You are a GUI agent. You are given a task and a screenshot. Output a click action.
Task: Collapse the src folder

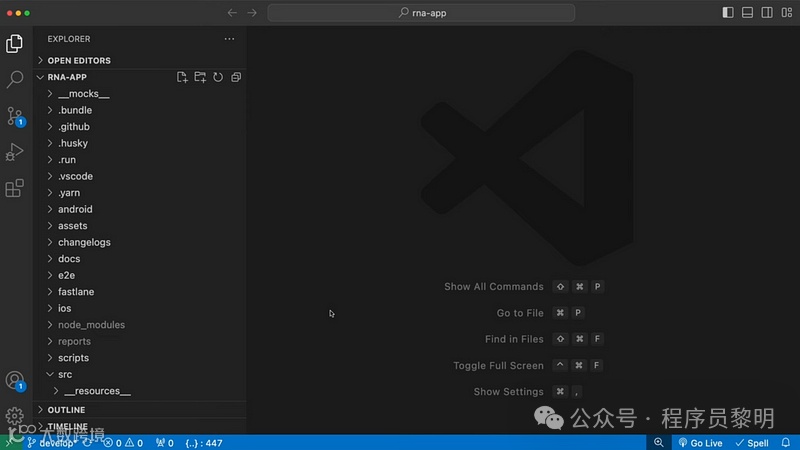click(140, 374)
